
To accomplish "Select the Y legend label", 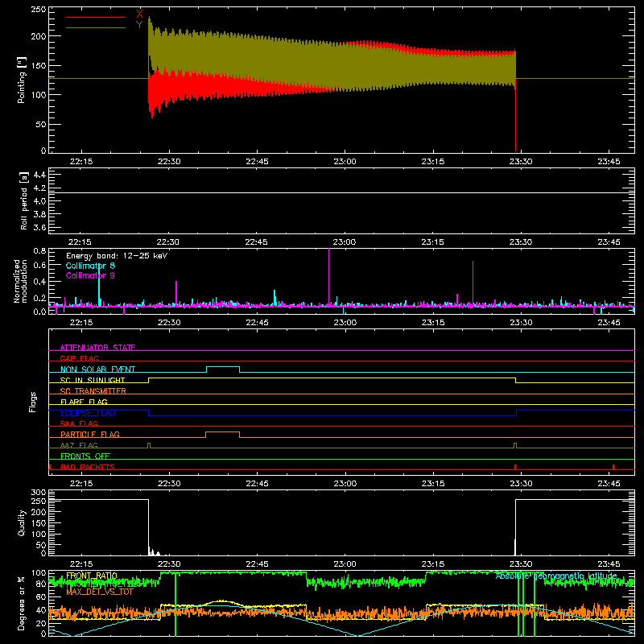I will click(139, 25).
